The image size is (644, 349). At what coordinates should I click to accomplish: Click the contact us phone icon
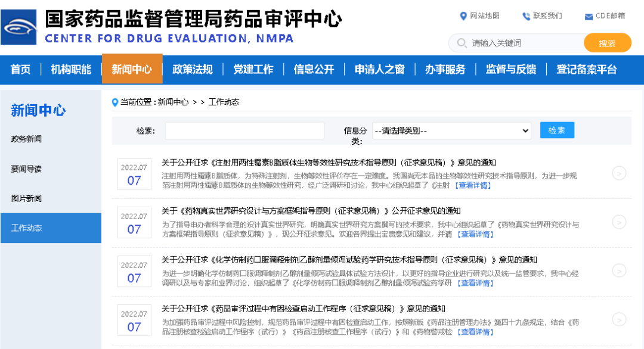click(x=526, y=17)
